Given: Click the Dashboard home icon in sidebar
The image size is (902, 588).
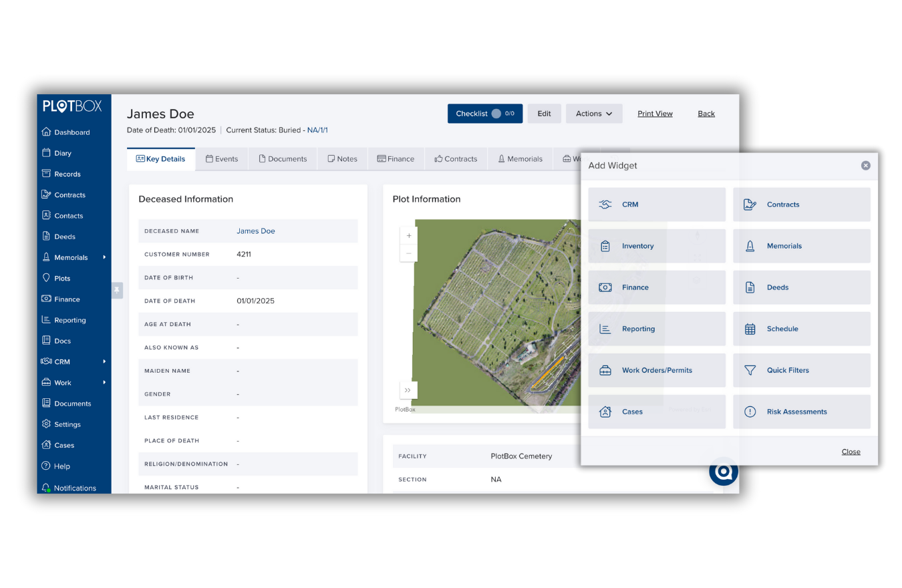Looking at the screenshot, I should 46,132.
